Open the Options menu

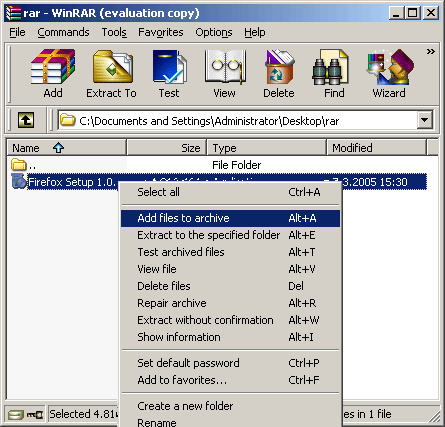(x=214, y=32)
